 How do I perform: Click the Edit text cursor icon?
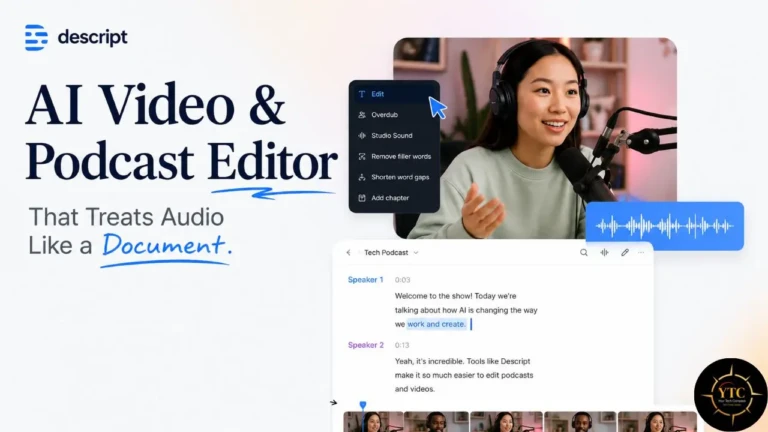tap(361, 94)
